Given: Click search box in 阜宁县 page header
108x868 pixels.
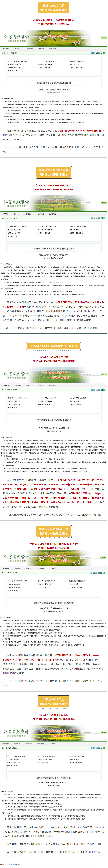Looking at the screenshot, I should tap(90, 374).
